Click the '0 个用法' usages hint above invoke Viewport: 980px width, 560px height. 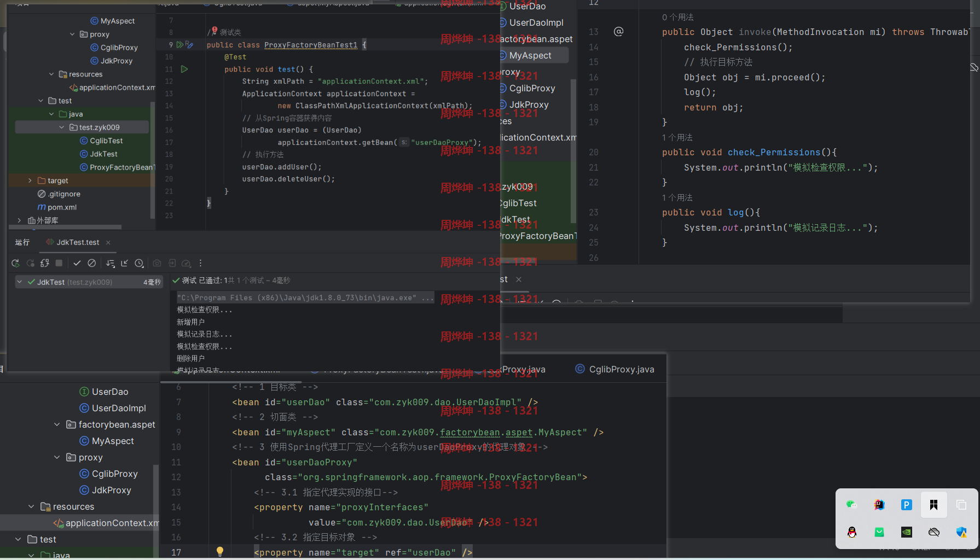pyautogui.click(x=677, y=17)
